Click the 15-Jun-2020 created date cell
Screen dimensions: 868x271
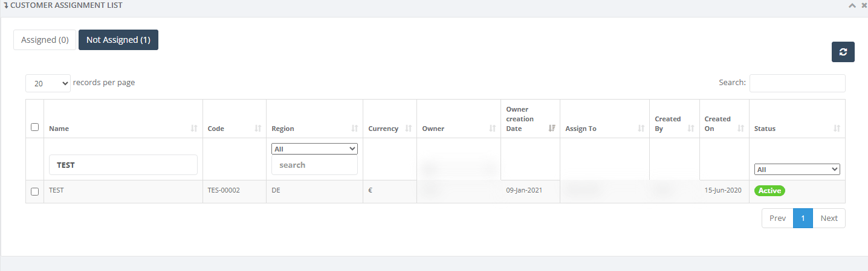point(723,190)
